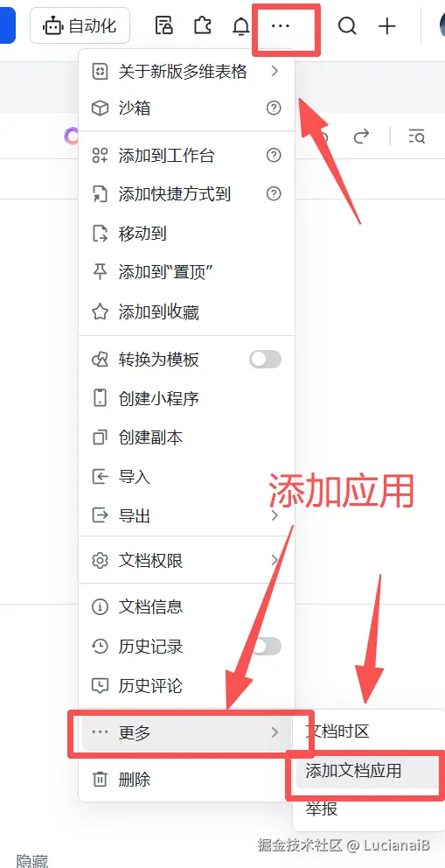Viewport: 445px width, 868px height.
Task: Open the 自动化 automation button
Action: click(x=80, y=25)
